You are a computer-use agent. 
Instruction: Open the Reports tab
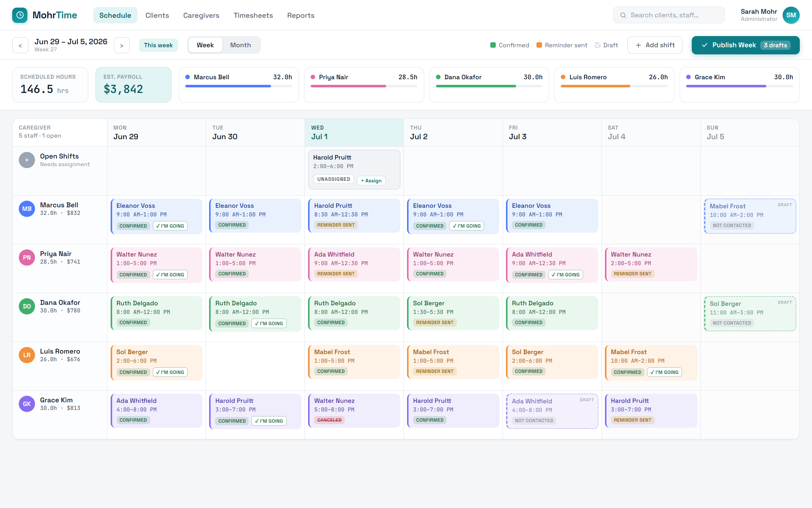point(301,15)
